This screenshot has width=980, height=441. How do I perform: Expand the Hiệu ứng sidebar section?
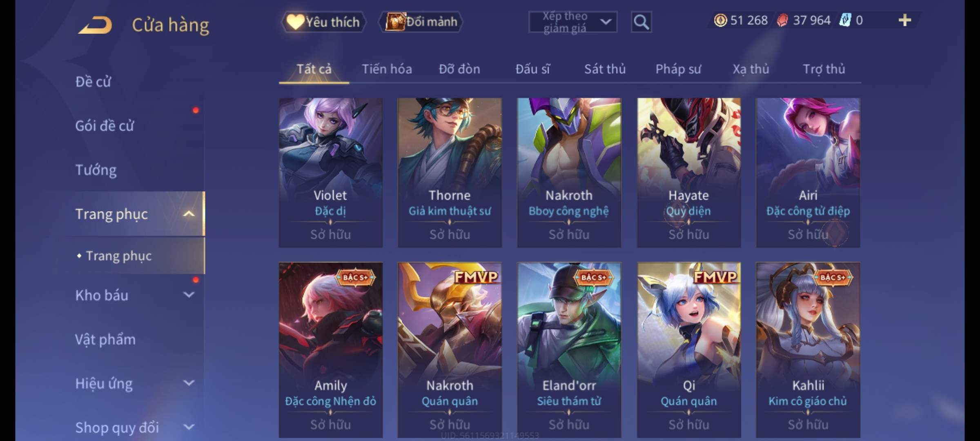189,383
